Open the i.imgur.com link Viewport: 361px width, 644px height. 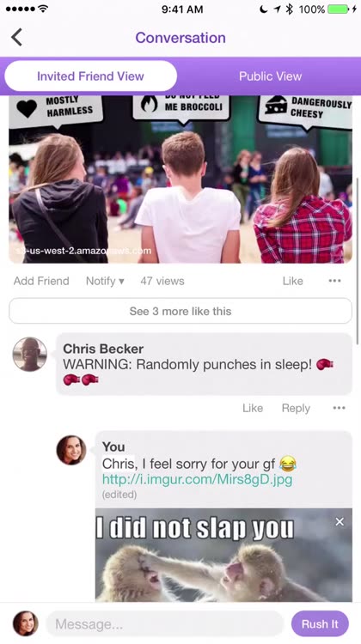[x=198, y=479]
